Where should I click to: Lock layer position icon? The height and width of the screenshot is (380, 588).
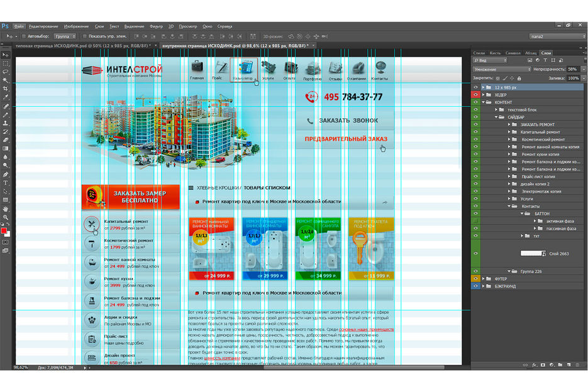point(513,79)
